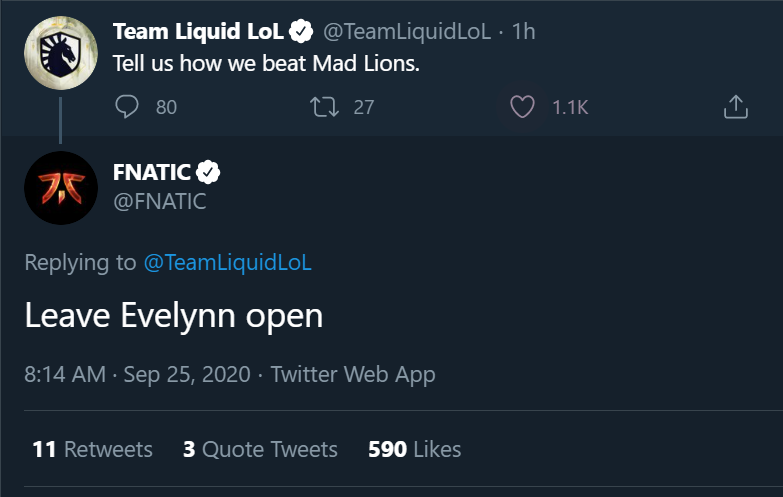This screenshot has width=783, height=497.
Task: Click the 'Tell us how we beat Mad Lions' text
Action: click(x=266, y=63)
